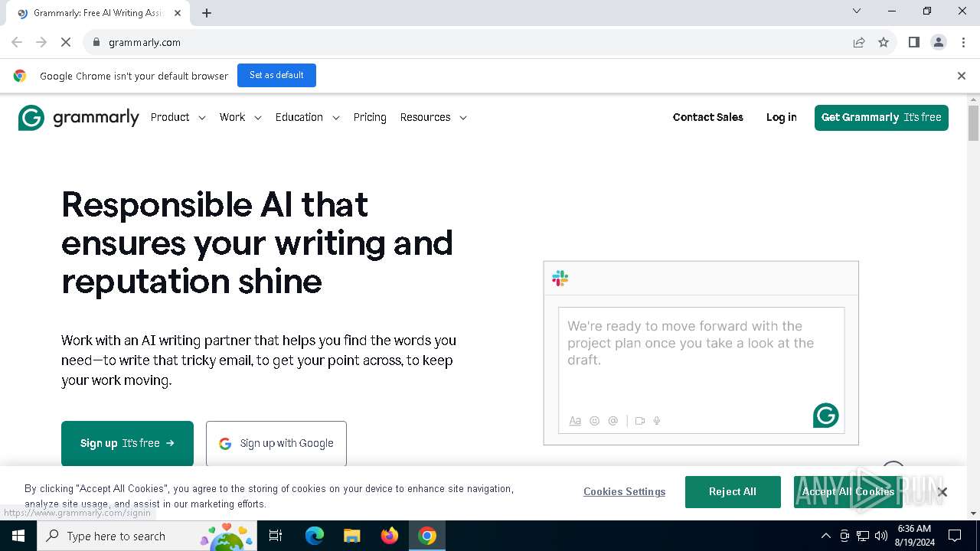This screenshot has width=980, height=551.
Task: Open the notification center icon
Action: coord(955,536)
